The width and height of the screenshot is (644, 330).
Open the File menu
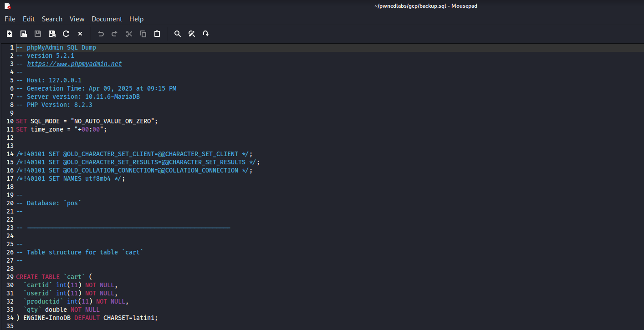(10, 19)
